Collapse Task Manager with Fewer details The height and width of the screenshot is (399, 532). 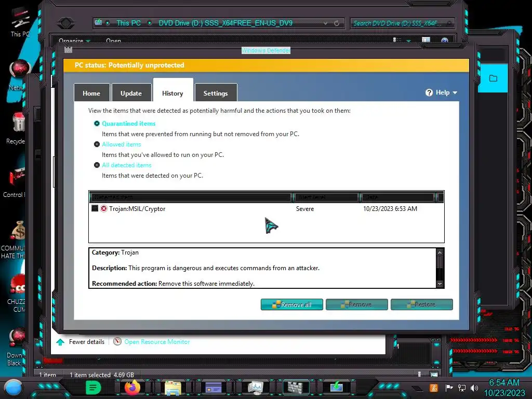click(81, 342)
